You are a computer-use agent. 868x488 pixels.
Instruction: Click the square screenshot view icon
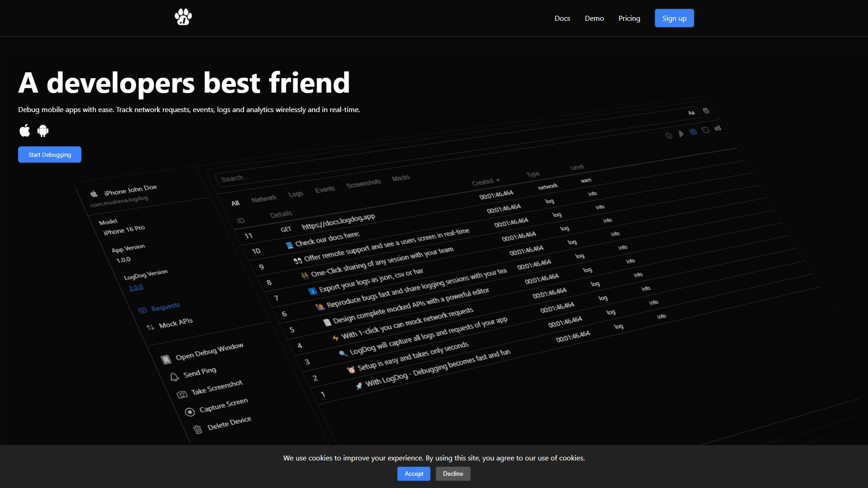(705, 130)
